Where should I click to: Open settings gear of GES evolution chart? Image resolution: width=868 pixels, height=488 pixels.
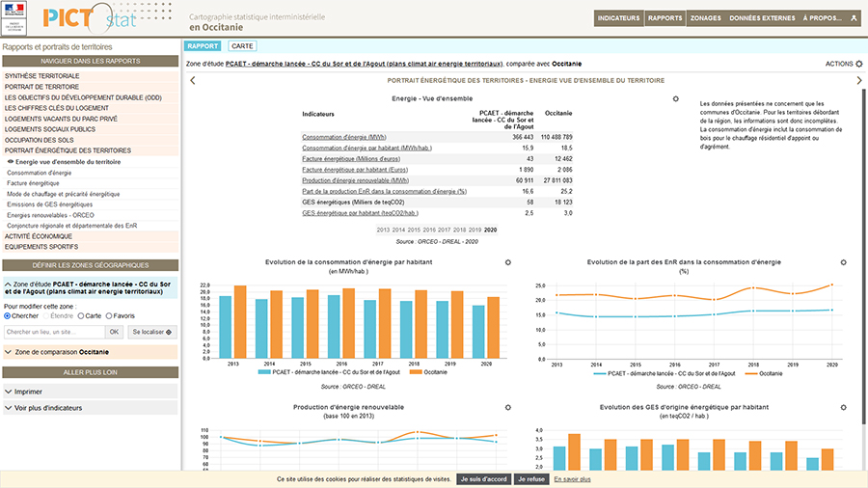point(843,408)
